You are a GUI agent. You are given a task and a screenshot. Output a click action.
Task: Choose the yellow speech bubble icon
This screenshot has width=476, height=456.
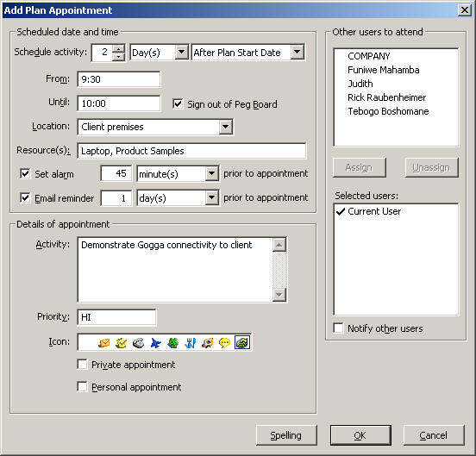pos(225,343)
